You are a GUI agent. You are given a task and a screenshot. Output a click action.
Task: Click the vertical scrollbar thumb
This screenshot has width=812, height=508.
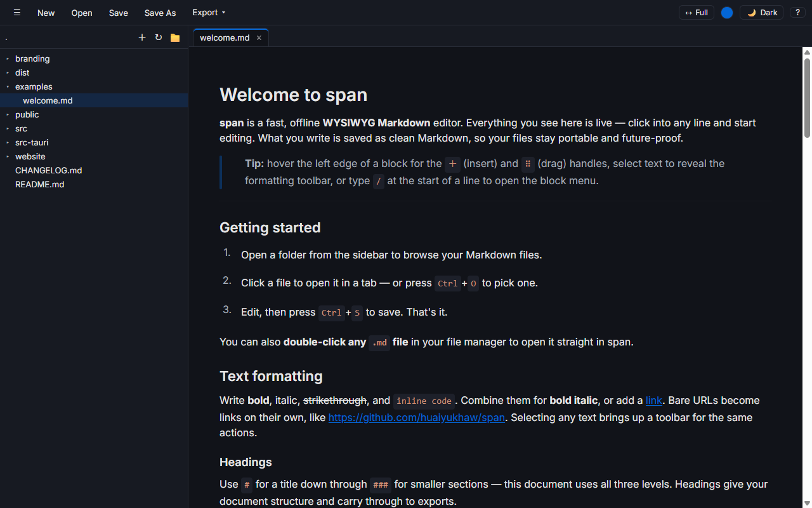[x=807, y=98]
